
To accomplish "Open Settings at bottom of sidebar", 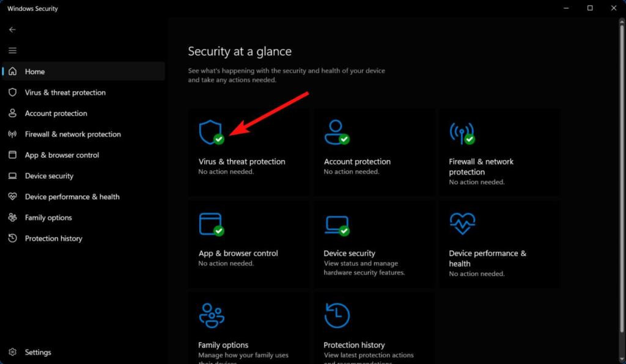I will (84, 352).
